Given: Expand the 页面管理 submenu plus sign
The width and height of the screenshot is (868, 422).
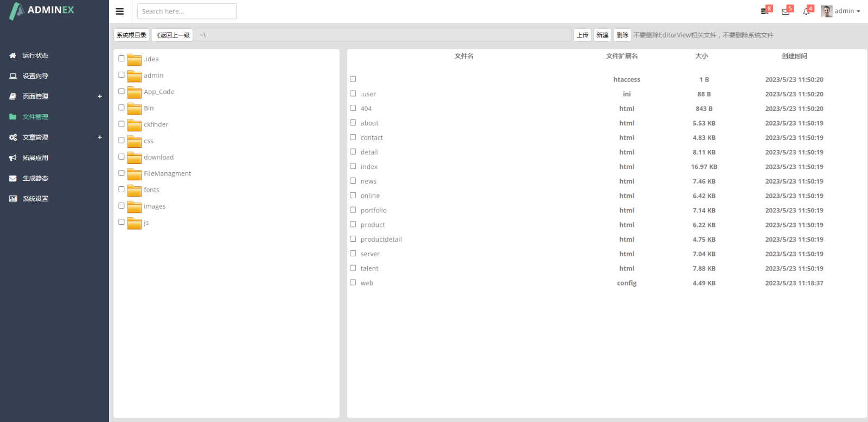Looking at the screenshot, I should click(x=100, y=97).
